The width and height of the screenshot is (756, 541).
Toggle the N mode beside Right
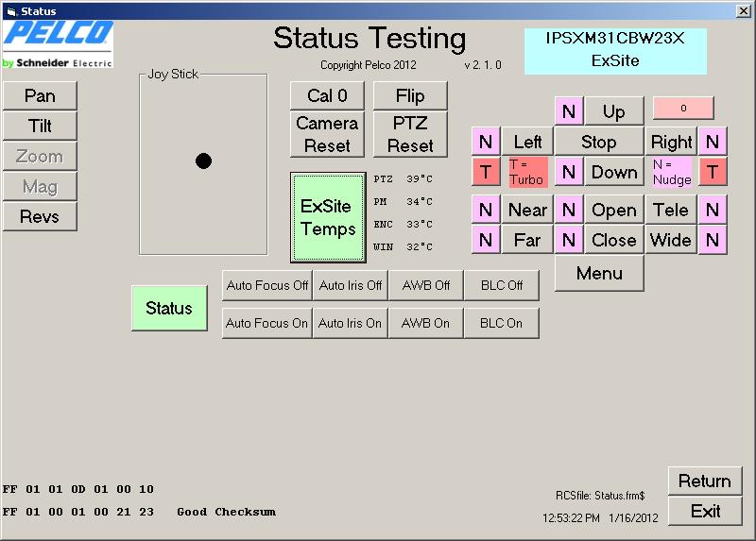tap(713, 142)
